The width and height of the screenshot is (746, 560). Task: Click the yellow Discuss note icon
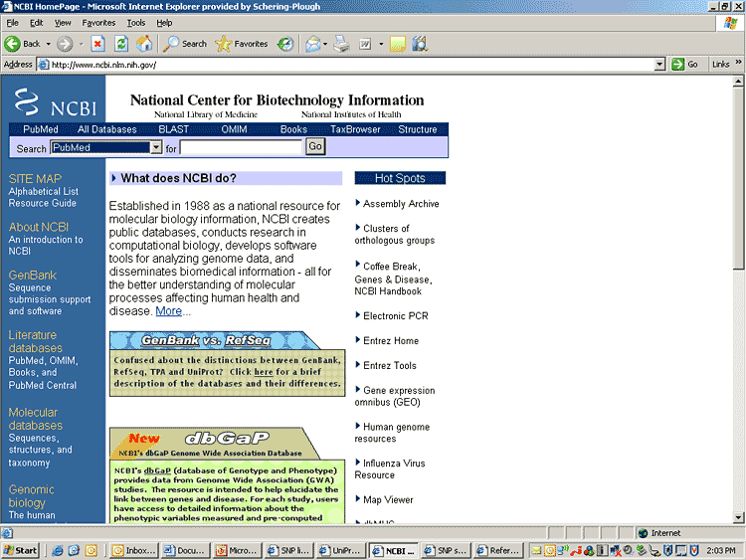(398, 44)
